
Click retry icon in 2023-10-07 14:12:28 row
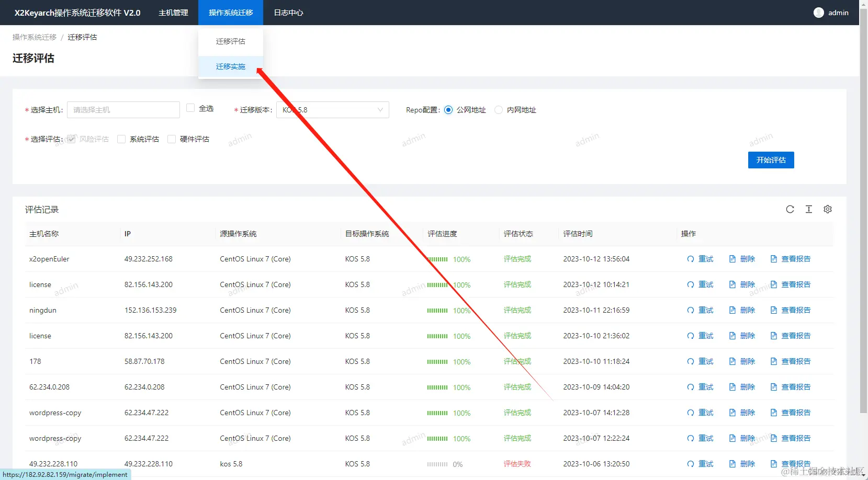point(691,413)
